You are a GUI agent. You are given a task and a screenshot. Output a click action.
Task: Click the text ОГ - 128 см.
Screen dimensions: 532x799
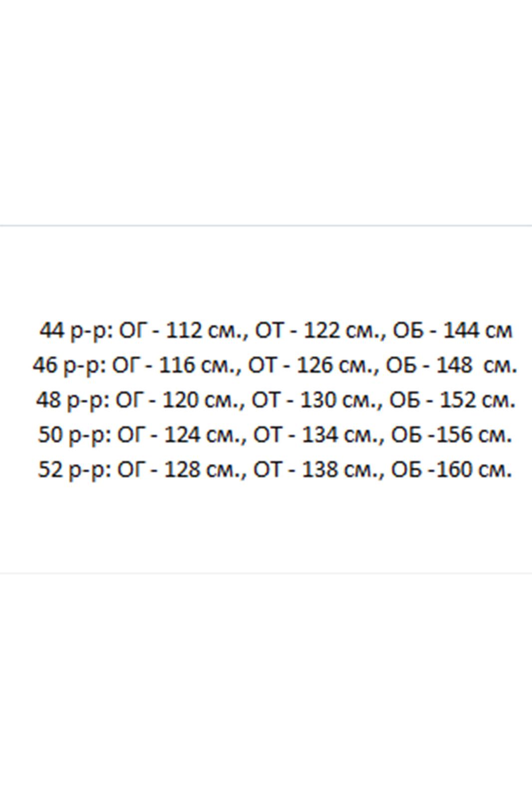click(179, 470)
